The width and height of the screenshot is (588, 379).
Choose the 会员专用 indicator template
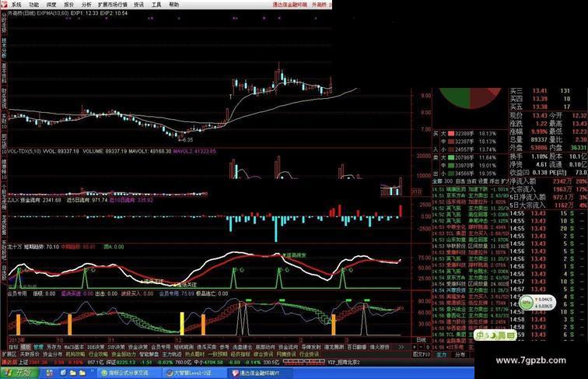tap(160, 347)
